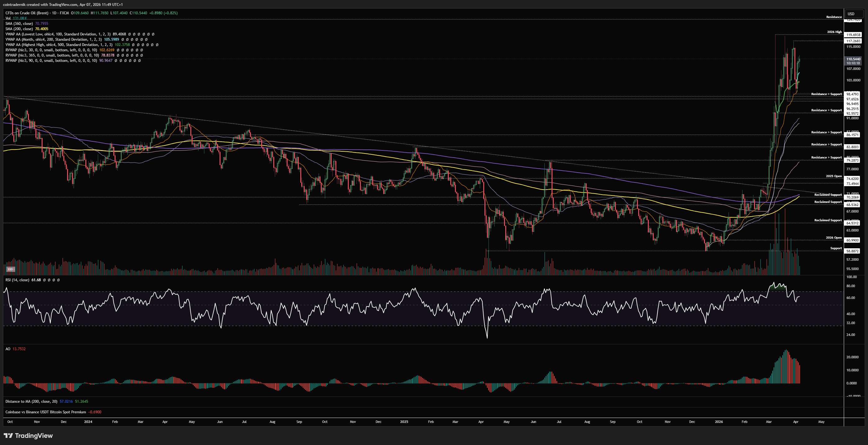This screenshot has width=868, height=445.
Task: Expand the Coinbase vs Binance Premium pane
Action: [45, 412]
